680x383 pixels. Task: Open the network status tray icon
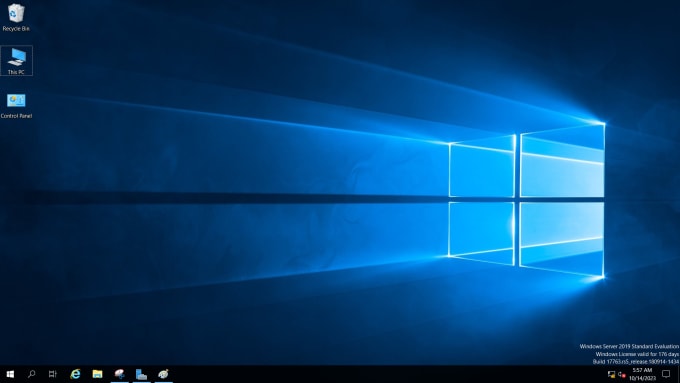pyautogui.click(x=611, y=374)
